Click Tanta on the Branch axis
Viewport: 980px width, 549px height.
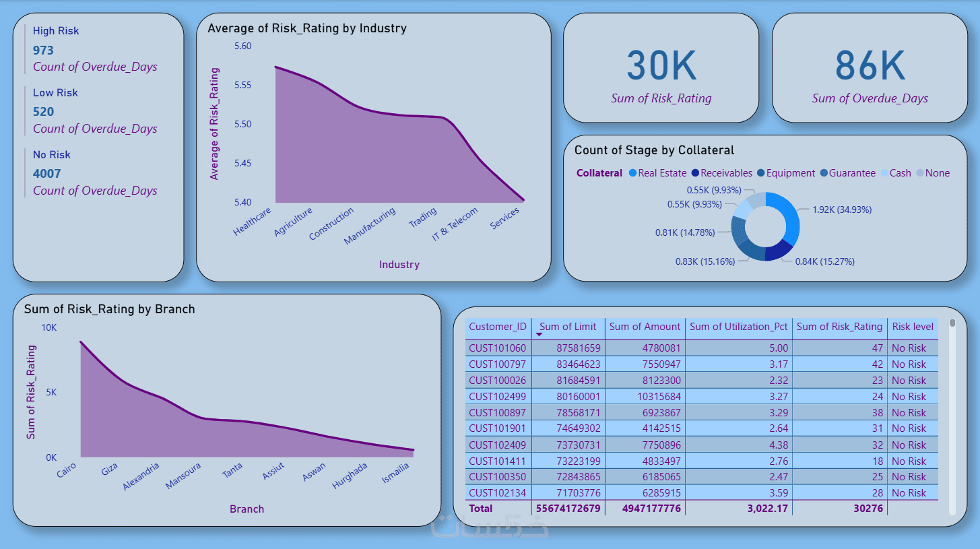click(233, 470)
